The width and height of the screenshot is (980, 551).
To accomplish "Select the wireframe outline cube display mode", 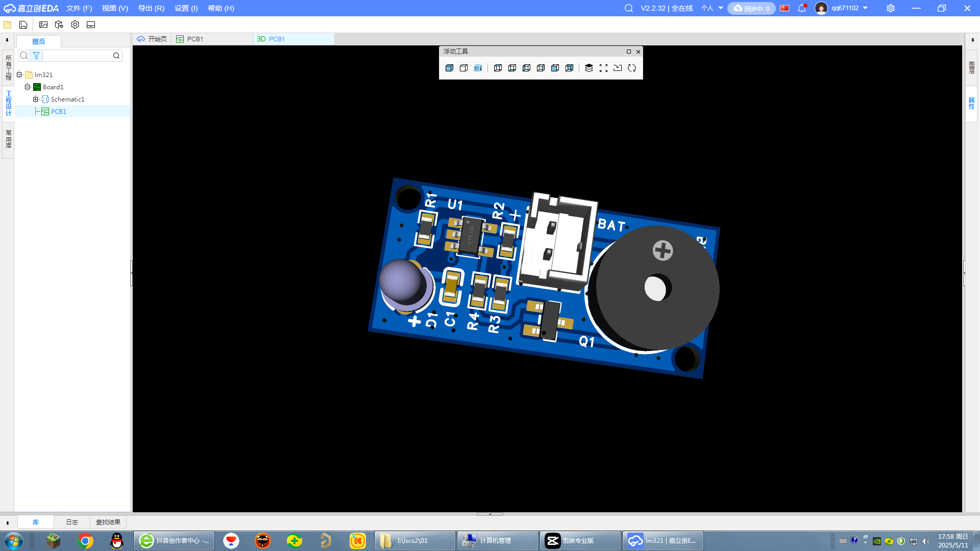I will click(463, 68).
